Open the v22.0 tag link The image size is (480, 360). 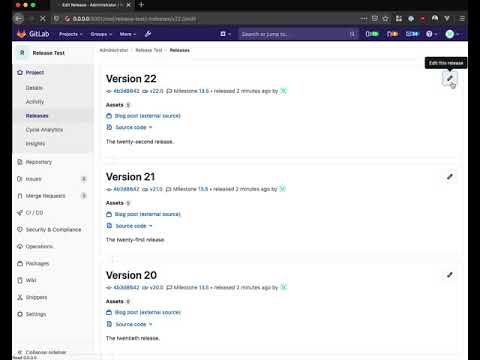[x=156, y=91]
